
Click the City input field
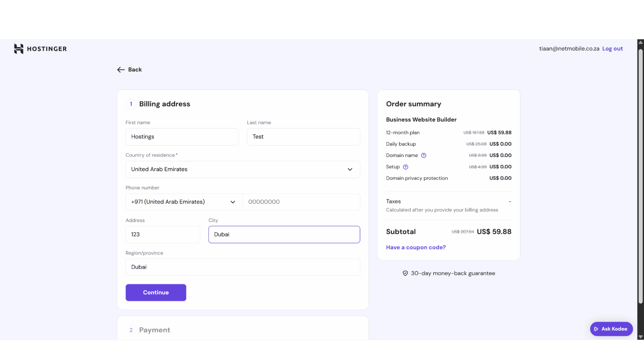284,235
